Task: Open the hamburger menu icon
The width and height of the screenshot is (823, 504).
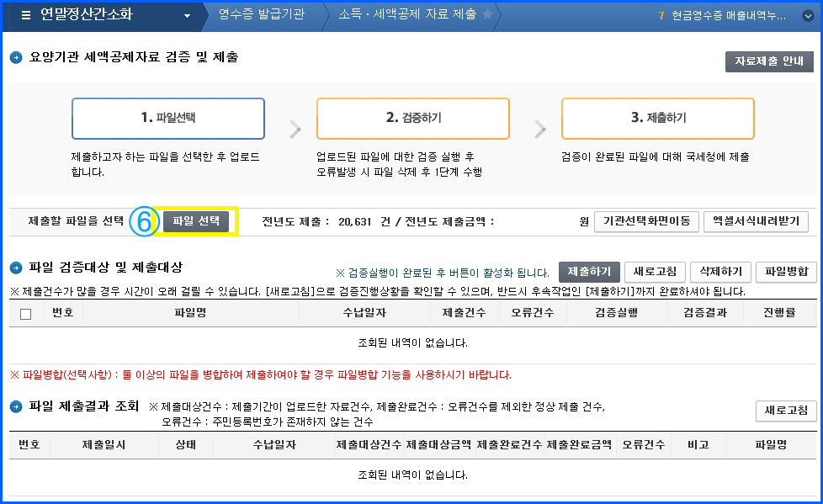Action: pyautogui.click(x=26, y=15)
